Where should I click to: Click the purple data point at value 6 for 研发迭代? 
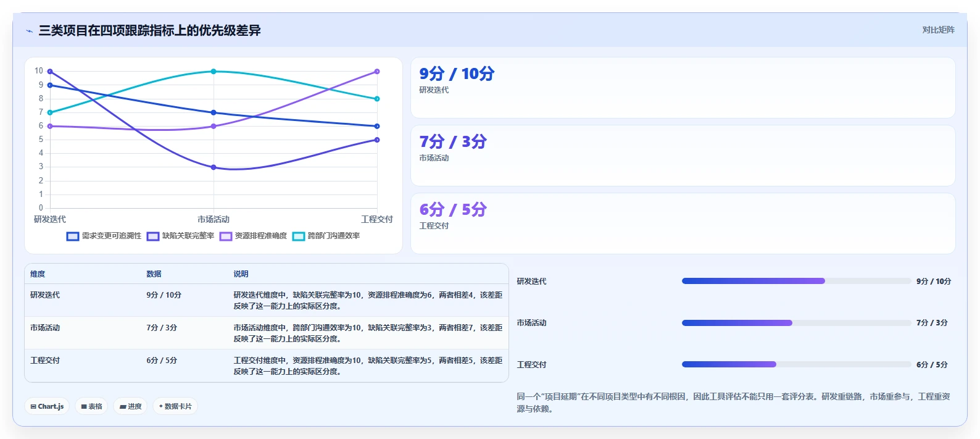tap(50, 127)
